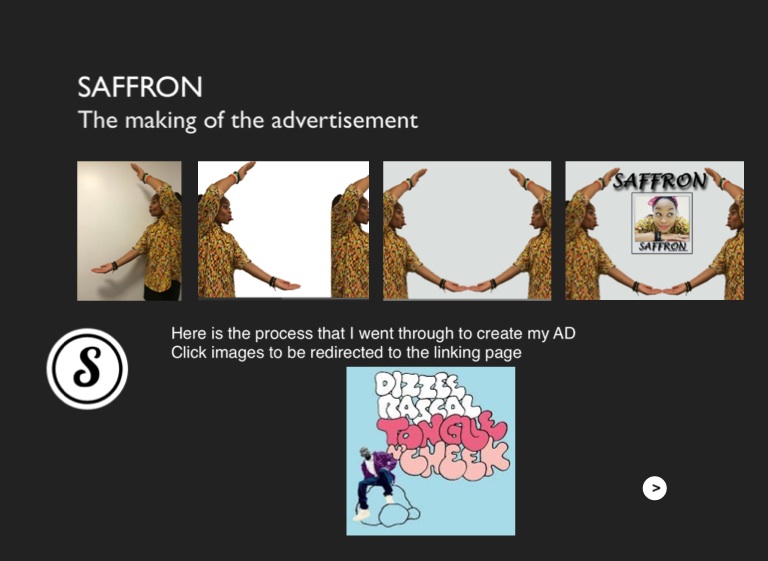The width and height of the screenshot is (768, 561).
Task: Select the SAFFRON slide heading
Action: pos(140,87)
